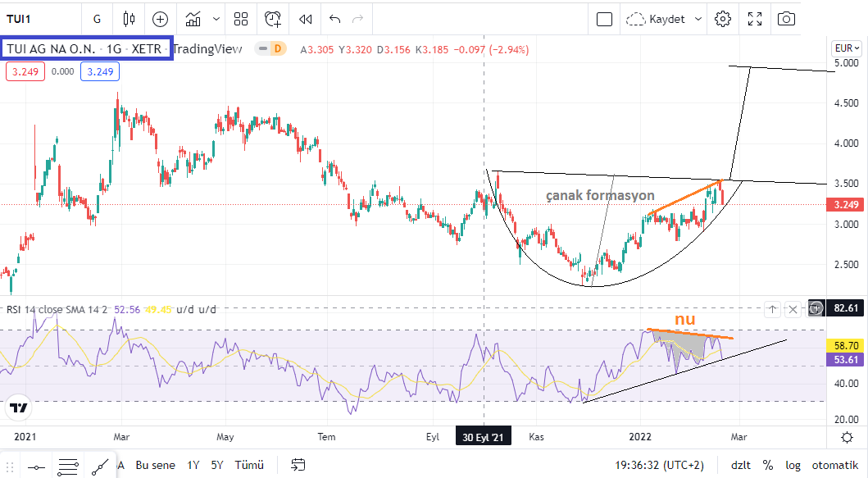This screenshot has height=478, width=868.
Task: Select the horizontal line drawing tool
Action: [x=37, y=467]
